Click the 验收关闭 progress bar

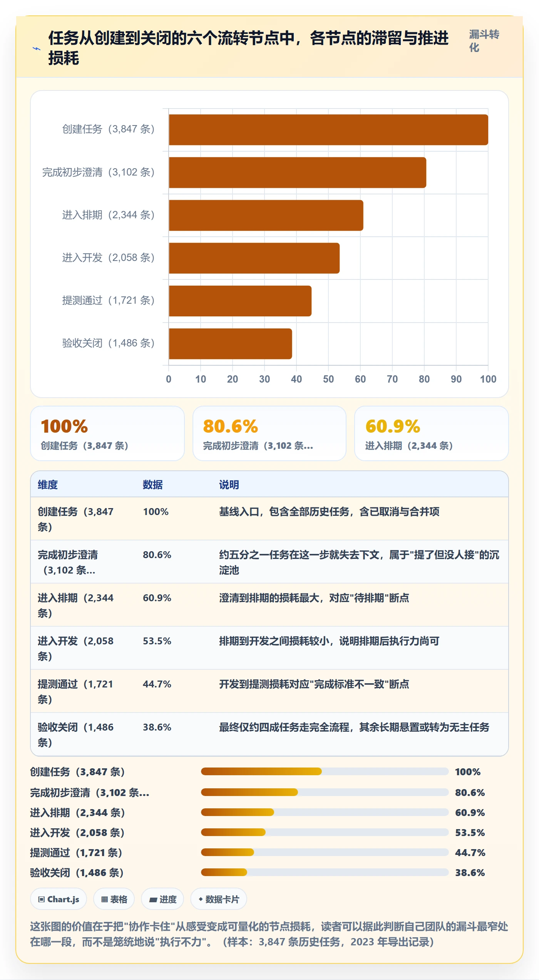tap(325, 872)
